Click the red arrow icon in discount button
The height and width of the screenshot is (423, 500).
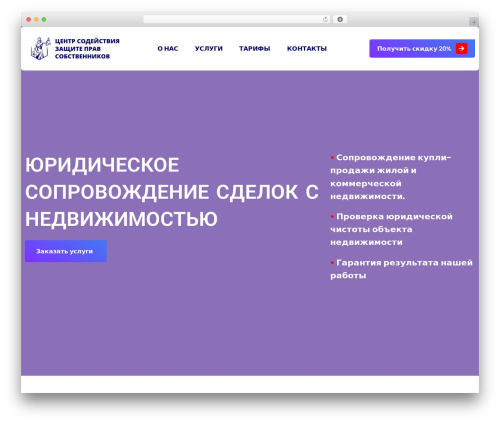462,49
